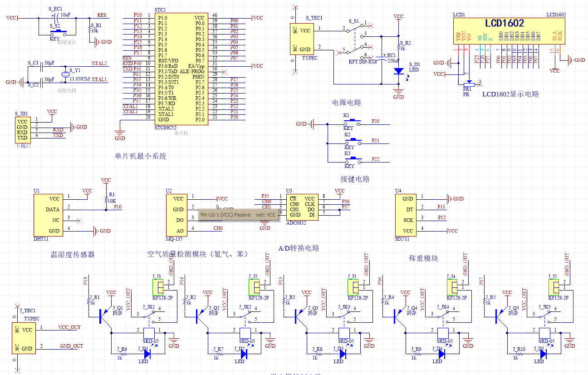
Task: Click the Pin U2-1 (VCC) Passive tooltip
Action: (x=238, y=215)
